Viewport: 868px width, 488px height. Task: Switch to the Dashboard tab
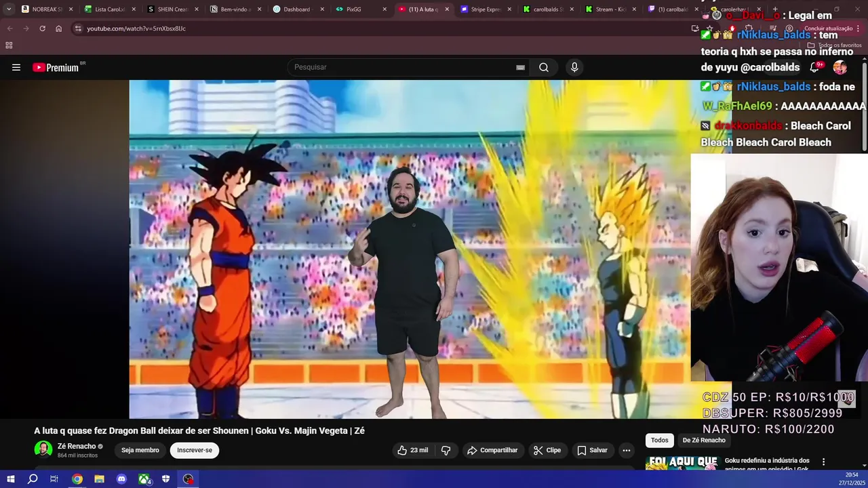tap(296, 9)
